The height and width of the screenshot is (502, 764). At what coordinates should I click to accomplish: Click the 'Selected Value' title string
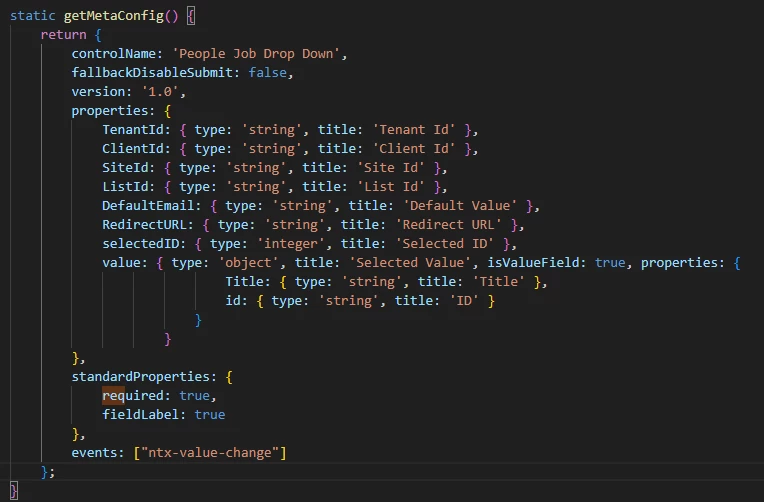coord(410,263)
